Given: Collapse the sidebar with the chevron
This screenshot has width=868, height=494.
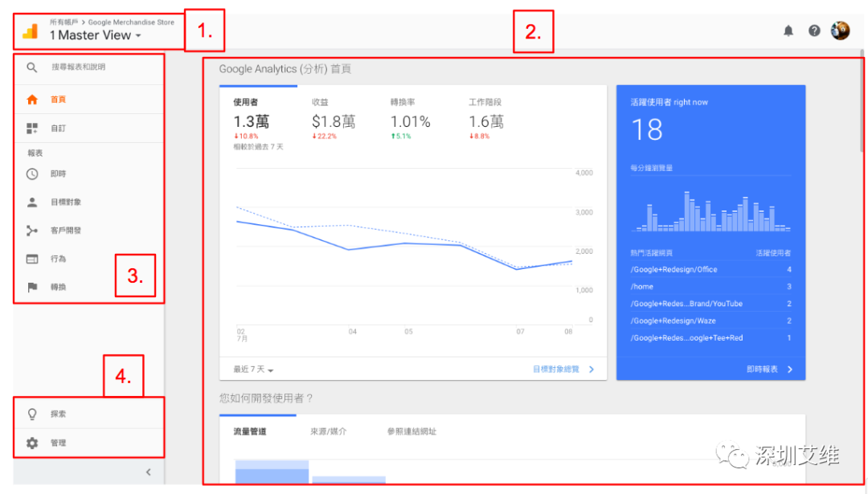Looking at the screenshot, I should [x=149, y=472].
